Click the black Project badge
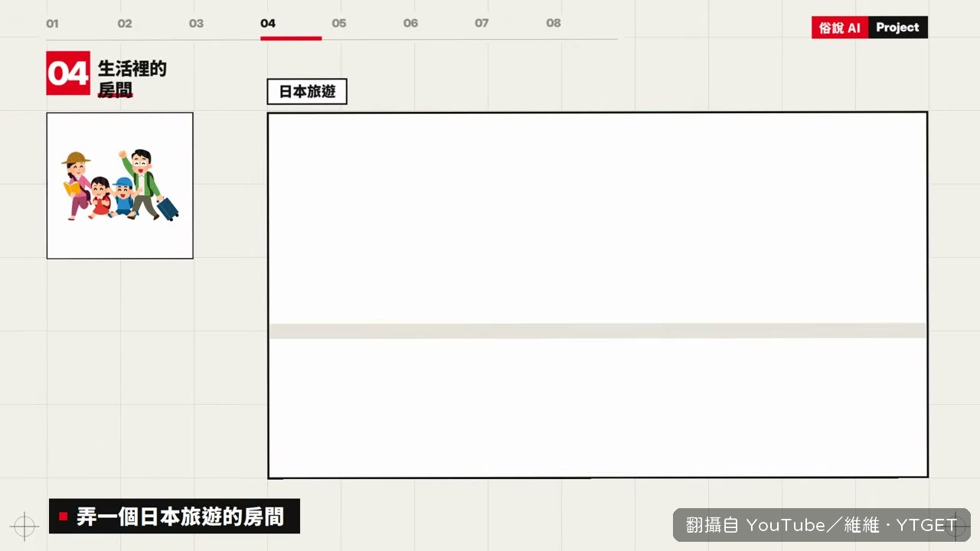 coord(898,28)
